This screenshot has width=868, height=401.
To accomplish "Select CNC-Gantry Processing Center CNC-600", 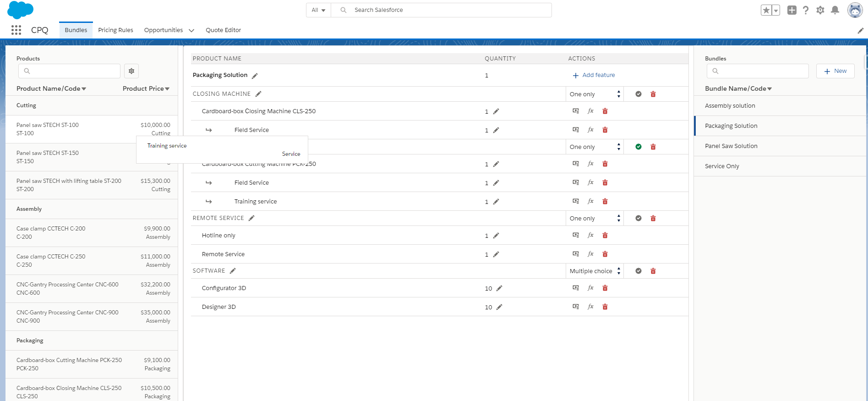I will click(92, 289).
